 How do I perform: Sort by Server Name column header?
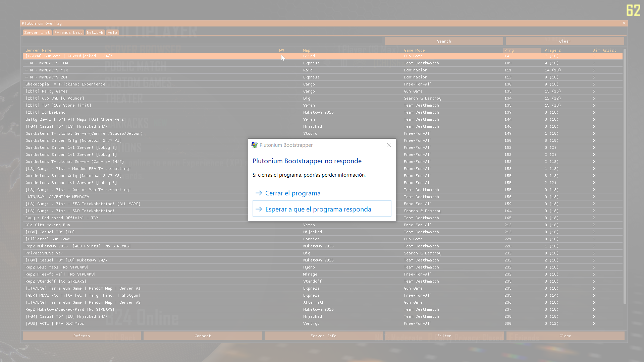coord(38,50)
